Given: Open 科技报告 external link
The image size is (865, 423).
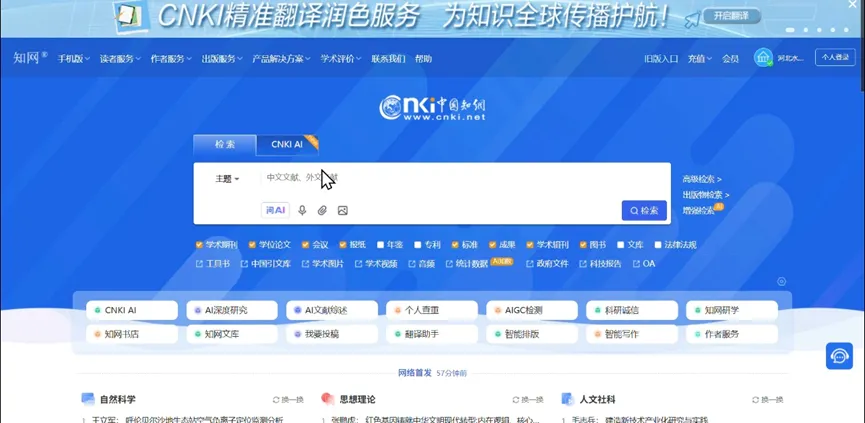Looking at the screenshot, I should [600, 264].
